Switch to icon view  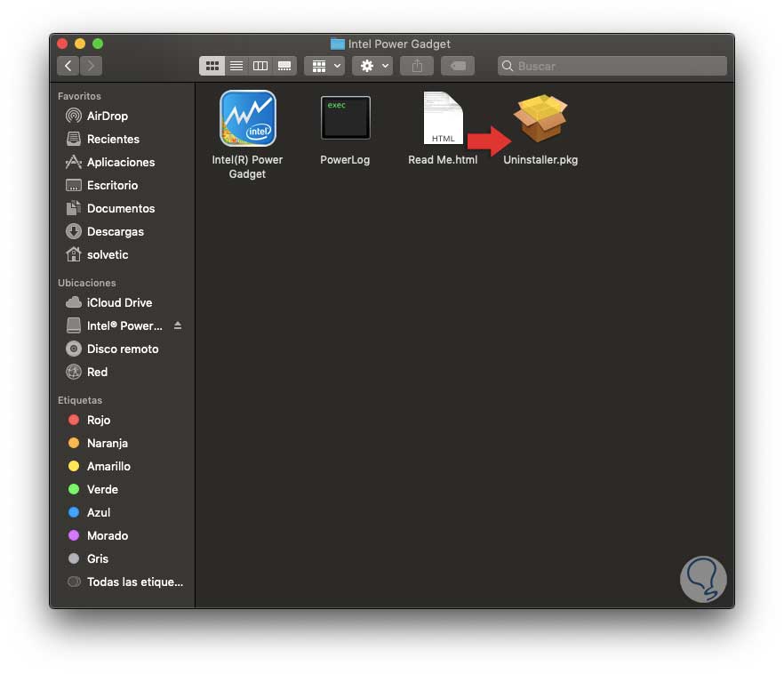(212, 66)
